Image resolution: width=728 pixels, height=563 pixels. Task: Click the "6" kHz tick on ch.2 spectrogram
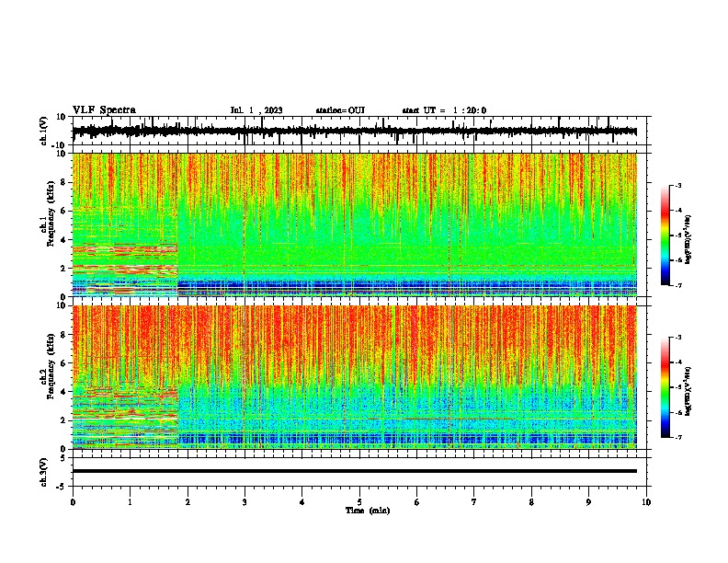click(64, 363)
